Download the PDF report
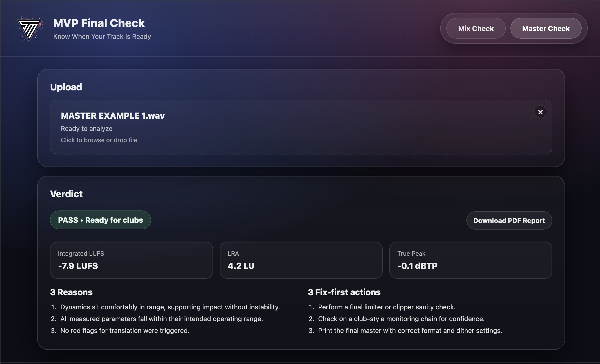Image resolution: width=600 pixels, height=364 pixels. (509, 220)
